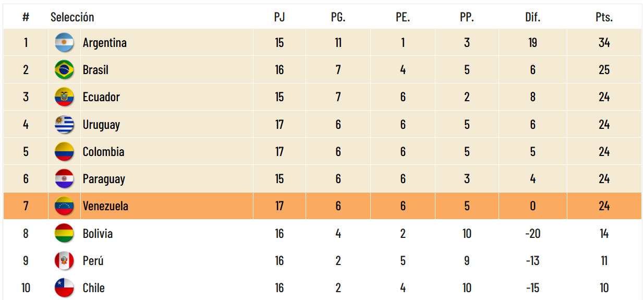Click the Ecuador flag icon
This screenshot has width=644, height=300.
64,97
